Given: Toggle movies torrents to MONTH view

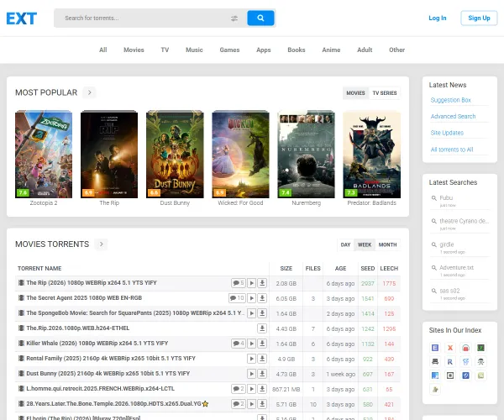Looking at the screenshot, I should (387, 244).
